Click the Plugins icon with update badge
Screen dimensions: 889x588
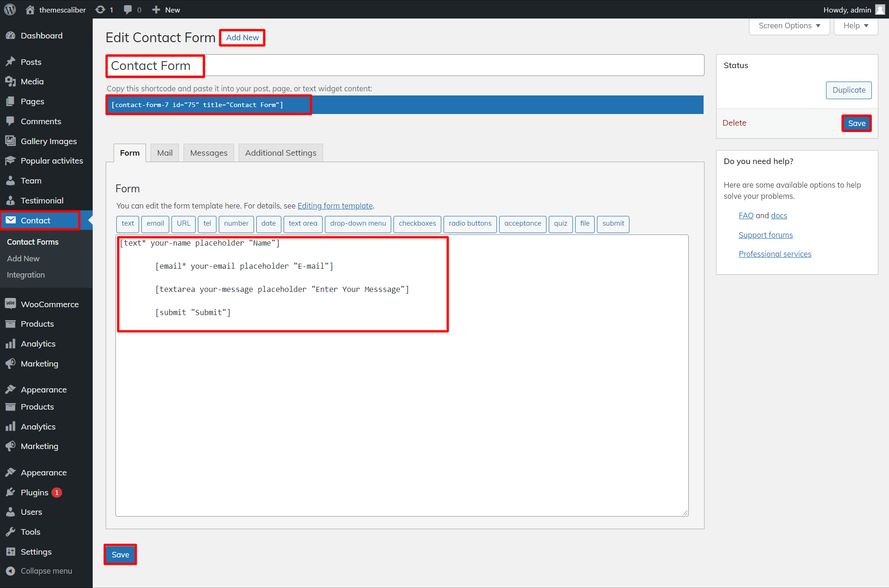tap(11, 492)
